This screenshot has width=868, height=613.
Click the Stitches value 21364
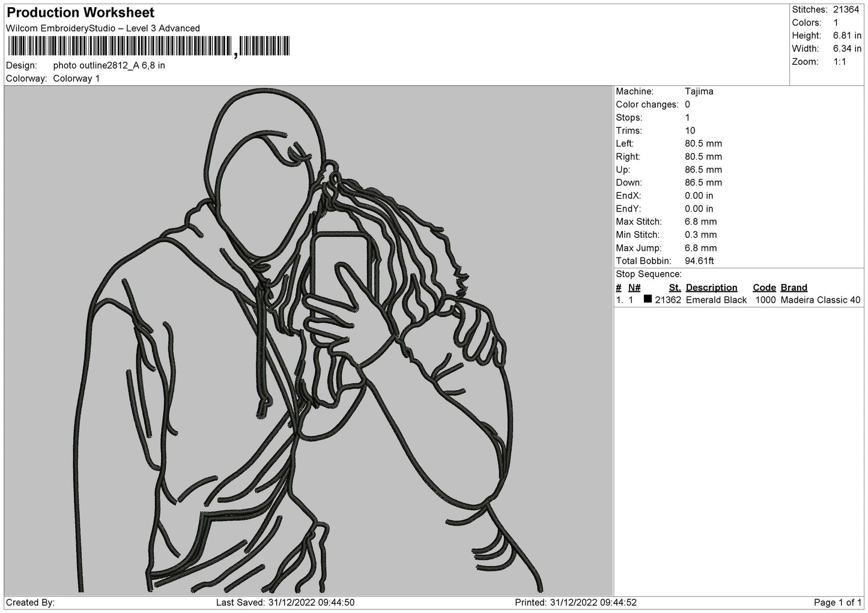tap(846, 10)
